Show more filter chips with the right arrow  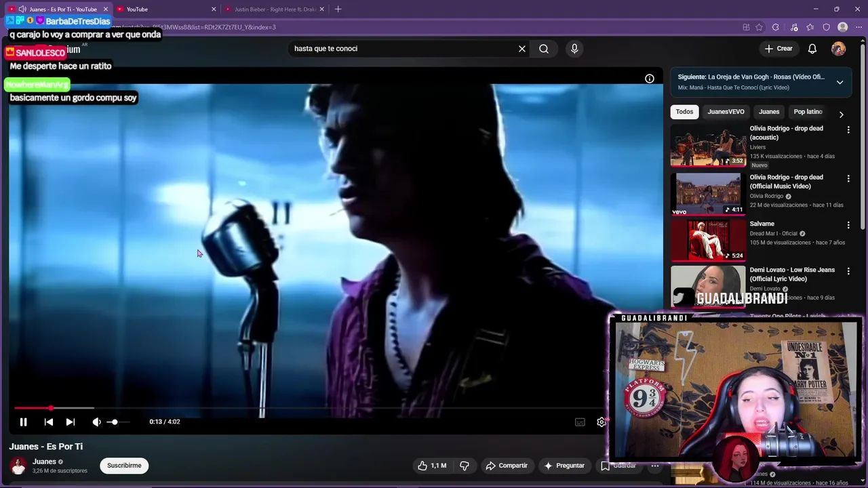point(841,115)
